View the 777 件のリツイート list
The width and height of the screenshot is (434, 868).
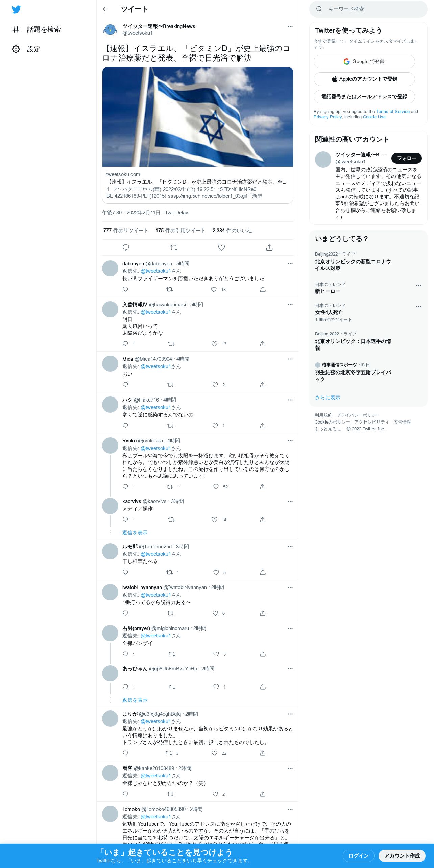pyautogui.click(x=126, y=231)
